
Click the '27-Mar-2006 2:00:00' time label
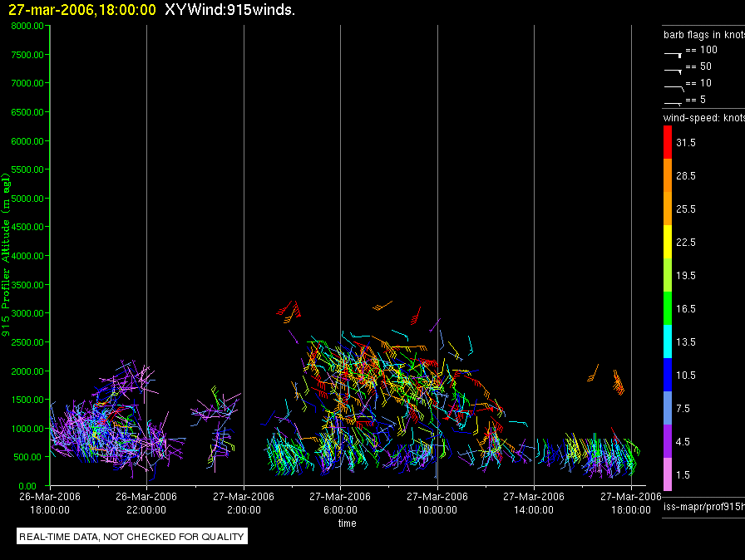tap(244, 503)
